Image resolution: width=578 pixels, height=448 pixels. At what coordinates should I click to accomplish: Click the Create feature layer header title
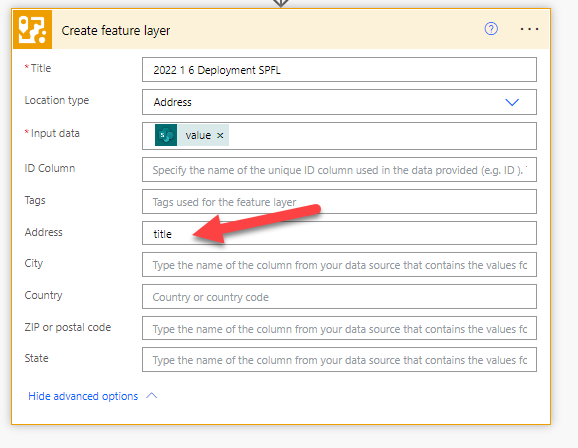tap(116, 31)
